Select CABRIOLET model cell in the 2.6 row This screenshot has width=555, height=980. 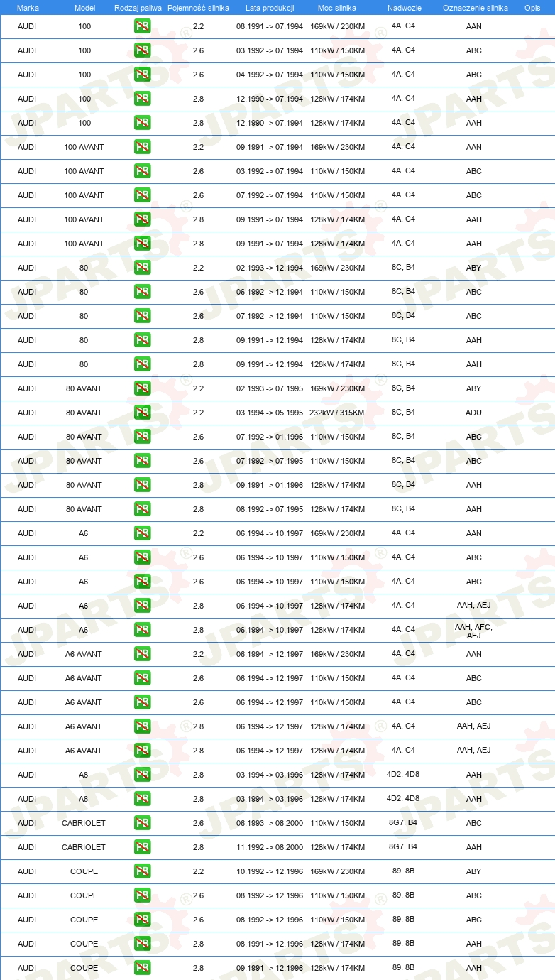[x=84, y=824]
